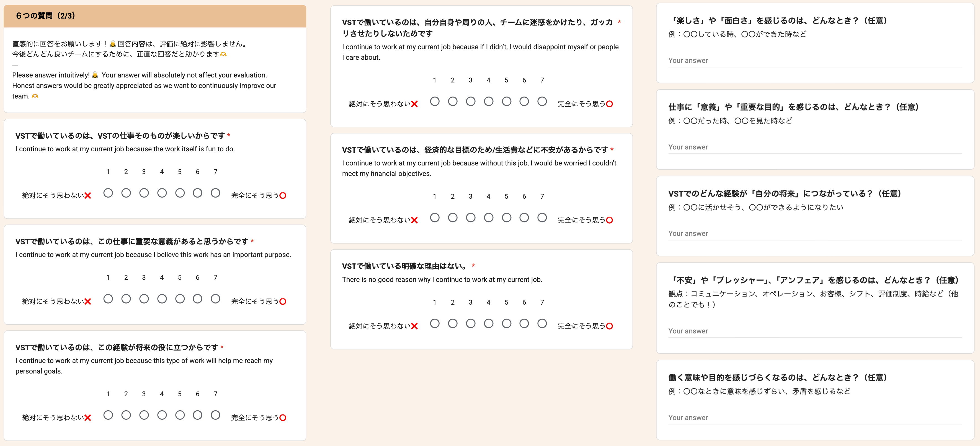
Task: Click red X icon in 'disappoint myself' question
Action: 415,104
